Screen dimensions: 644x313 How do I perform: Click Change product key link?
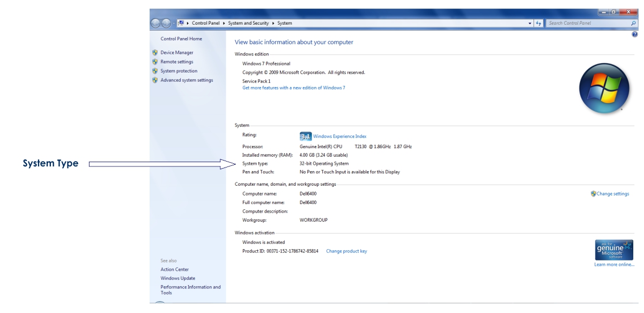click(346, 251)
